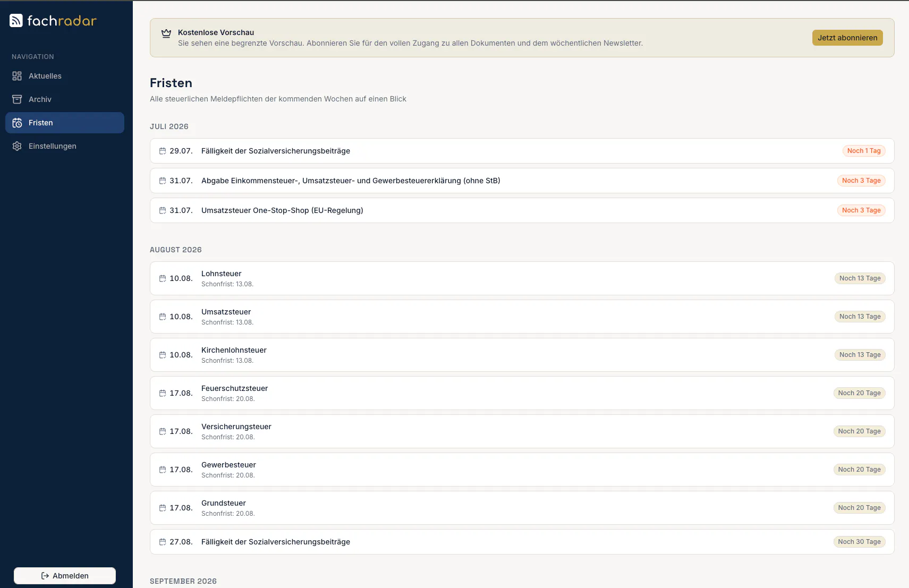Click 'Schonfrist: 13.08.' under Lohnsteuer
909x588 pixels.
click(227, 284)
